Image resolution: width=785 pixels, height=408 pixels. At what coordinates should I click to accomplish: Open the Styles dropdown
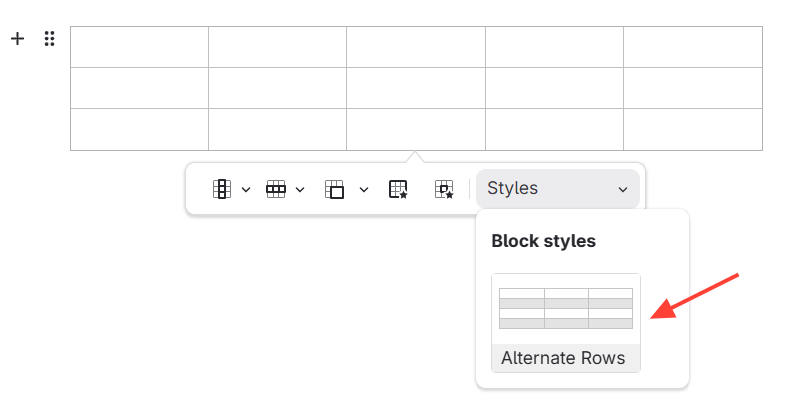point(557,189)
